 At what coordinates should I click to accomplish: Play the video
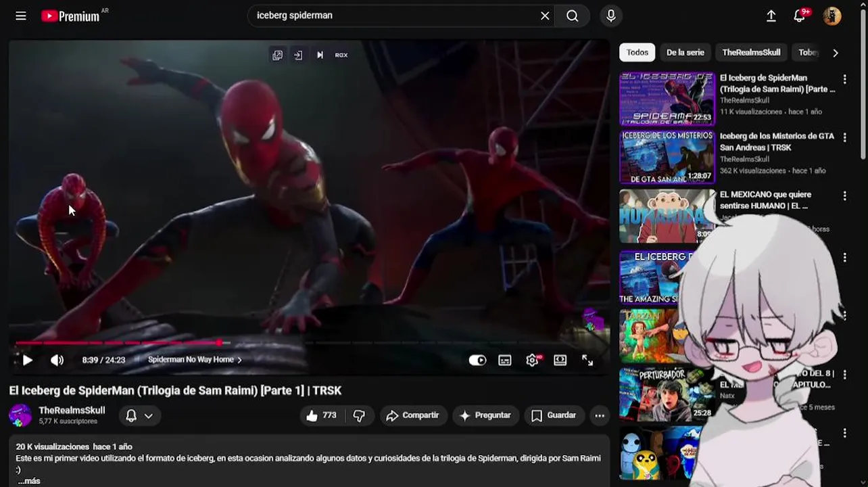pos(27,360)
